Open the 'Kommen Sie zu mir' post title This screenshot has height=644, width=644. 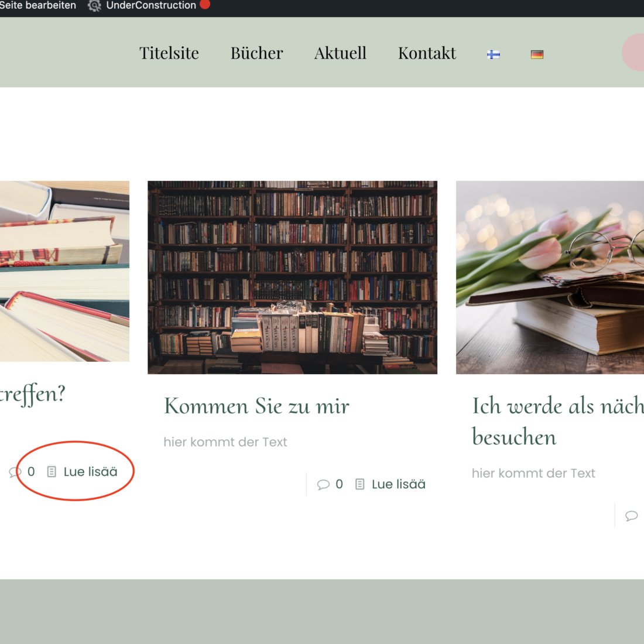[256, 406]
